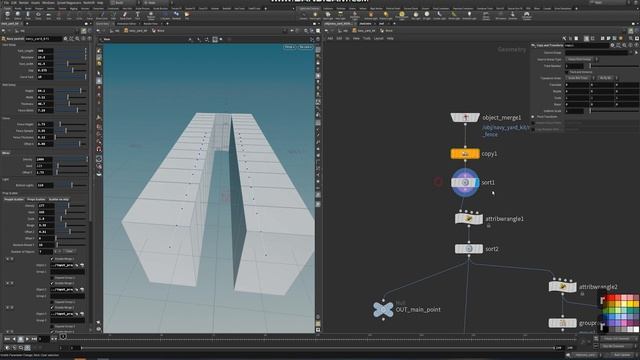This screenshot has height=360, width=640.
Task: Add a Spot Light from the shelf
Action: [x=328, y=16]
